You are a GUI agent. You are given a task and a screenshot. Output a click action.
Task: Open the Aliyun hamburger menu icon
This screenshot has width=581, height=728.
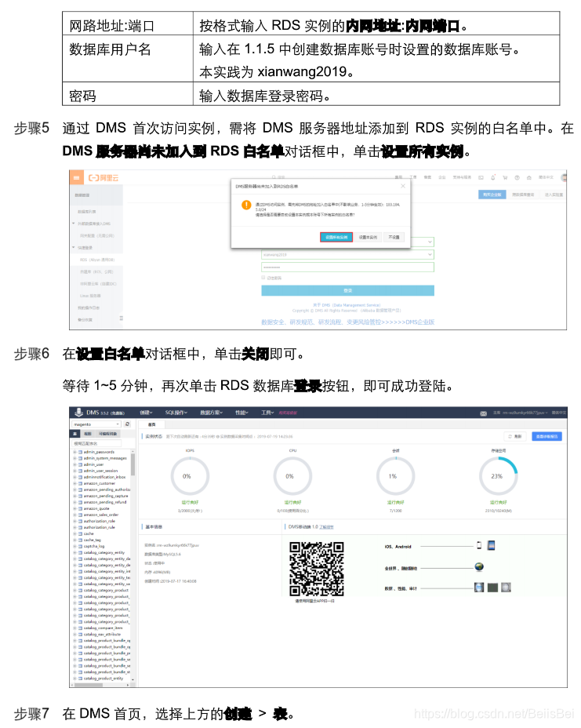77,177
